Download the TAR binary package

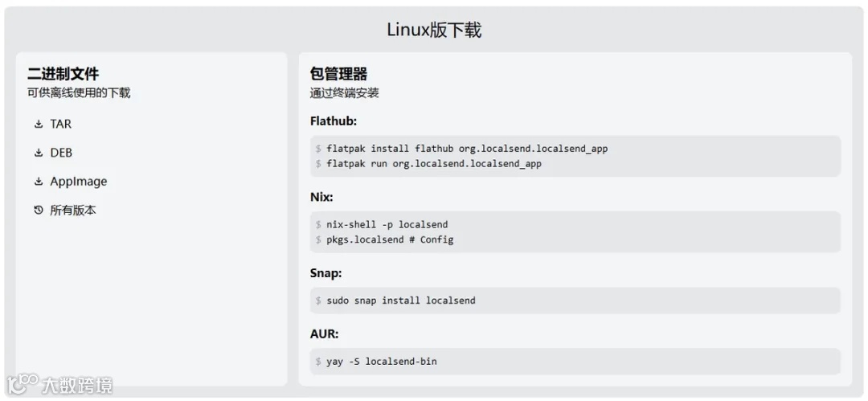coord(60,124)
